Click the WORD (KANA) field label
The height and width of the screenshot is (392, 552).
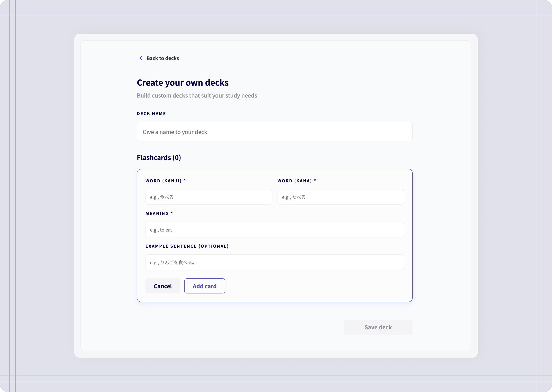pyautogui.click(x=295, y=181)
